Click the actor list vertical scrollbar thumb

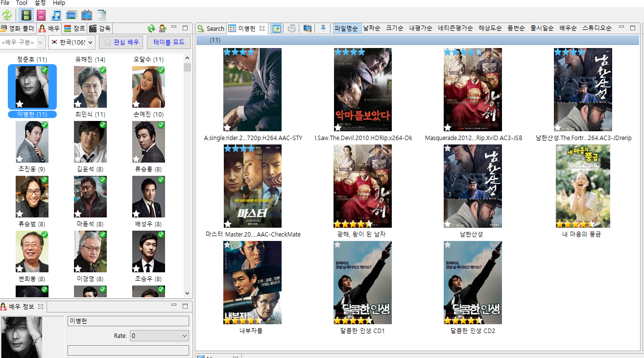(x=188, y=67)
